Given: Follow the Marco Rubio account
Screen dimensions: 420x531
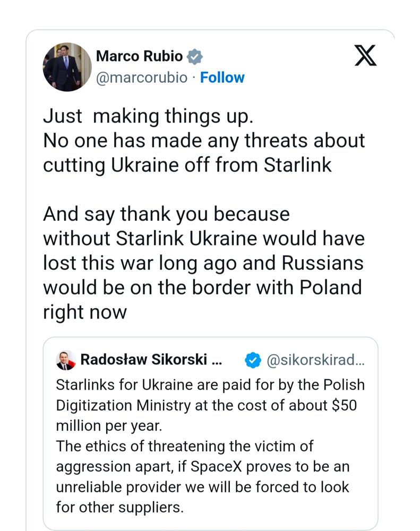Looking at the screenshot, I should [x=222, y=78].
